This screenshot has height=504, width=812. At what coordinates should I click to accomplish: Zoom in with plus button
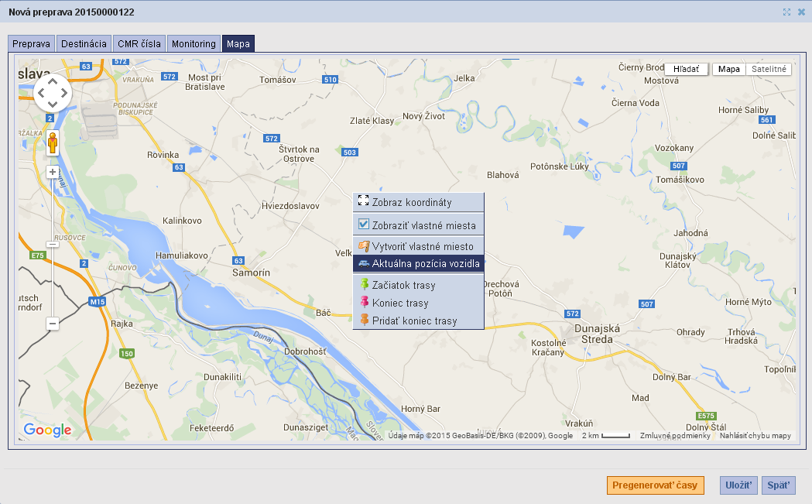[53, 172]
